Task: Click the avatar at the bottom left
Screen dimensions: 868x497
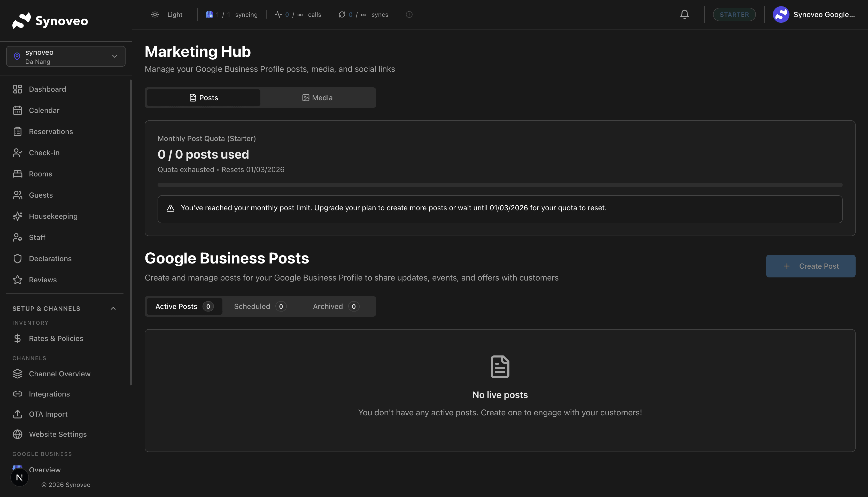Action: [19, 477]
